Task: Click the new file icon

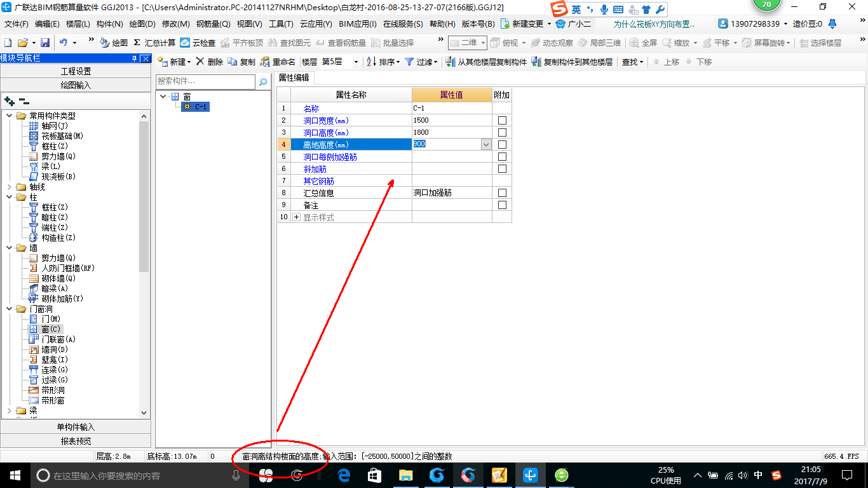Action: pos(8,43)
